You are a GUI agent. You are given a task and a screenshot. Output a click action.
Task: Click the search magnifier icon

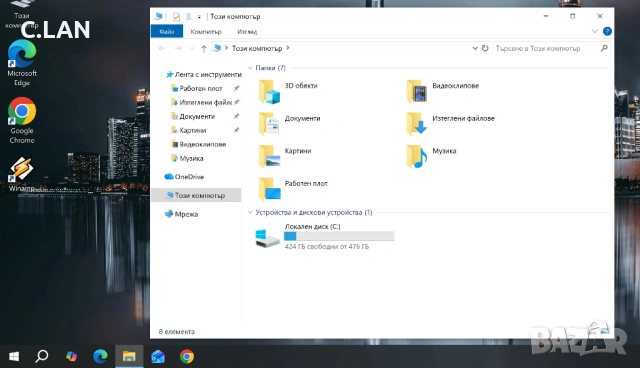pyautogui.click(x=604, y=48)
